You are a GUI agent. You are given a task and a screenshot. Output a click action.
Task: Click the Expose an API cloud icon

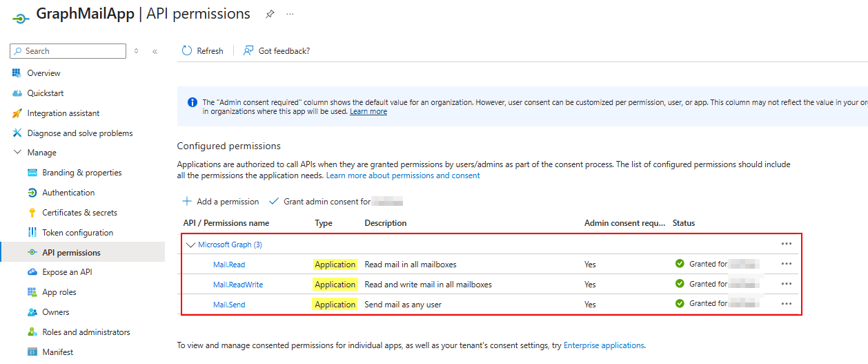click(x=32, y=272)
